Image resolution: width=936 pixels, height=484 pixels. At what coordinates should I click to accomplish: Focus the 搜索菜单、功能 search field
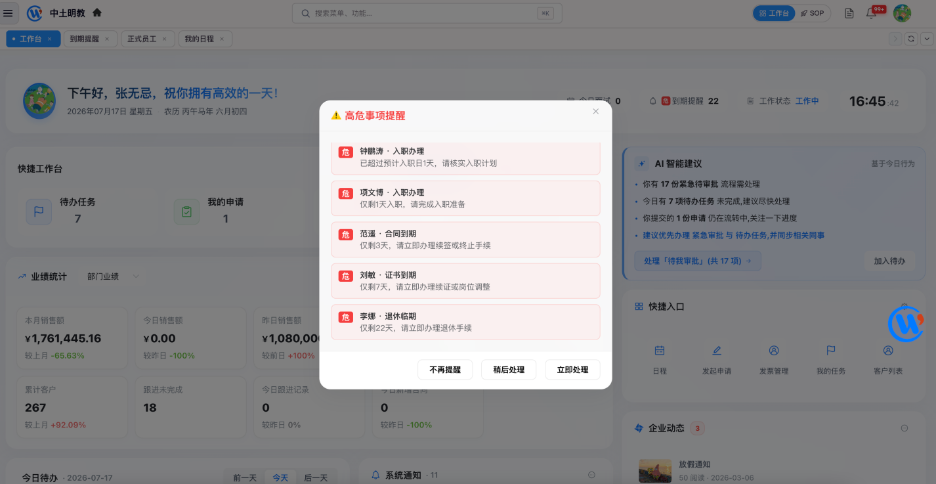tap(427, 13)
